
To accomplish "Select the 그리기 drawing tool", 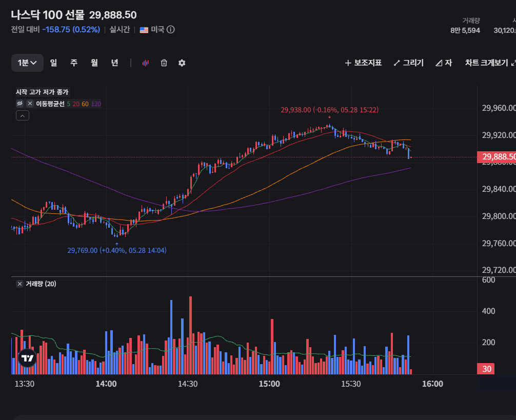I will point(409,63).
